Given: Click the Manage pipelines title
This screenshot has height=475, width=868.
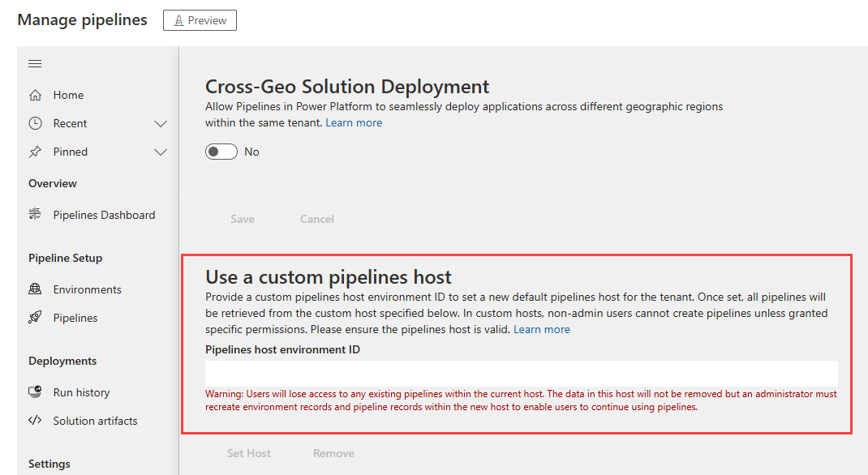Looking at the screenshot, I should click(83, 20).
